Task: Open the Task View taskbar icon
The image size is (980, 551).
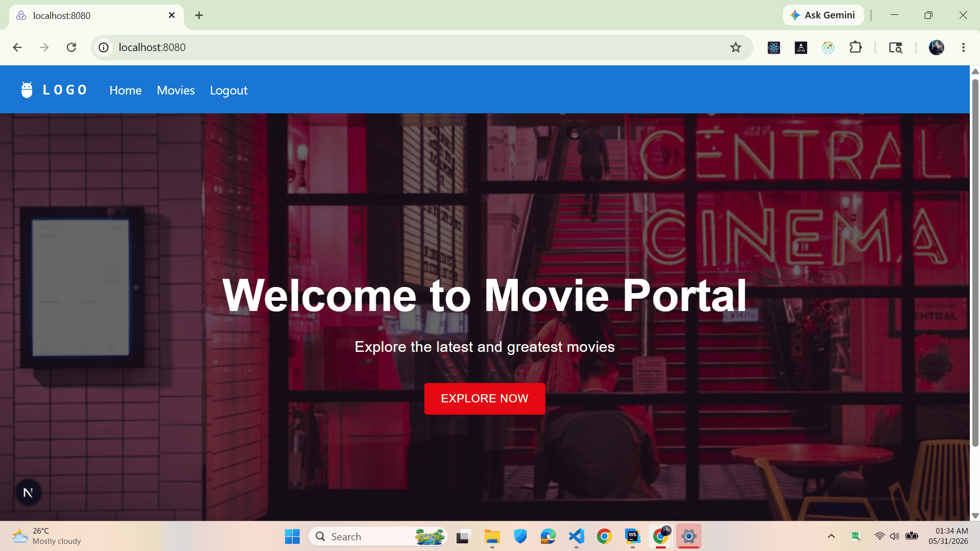Action: point(463,536)
